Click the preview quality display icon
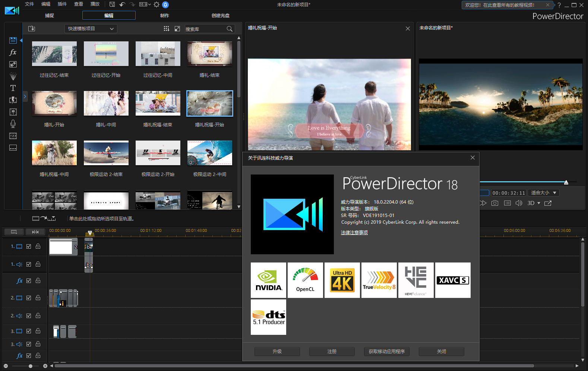The image size is (588, 371). (508, 203)
